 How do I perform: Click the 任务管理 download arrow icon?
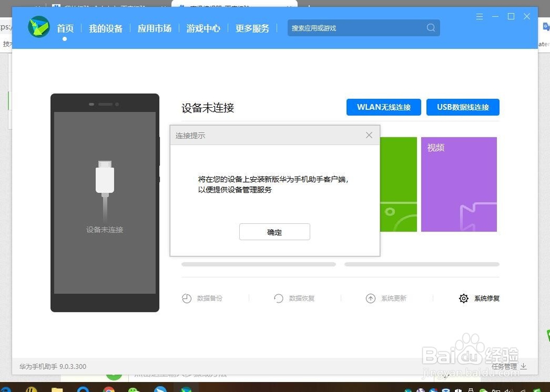(x=524, y=366)
